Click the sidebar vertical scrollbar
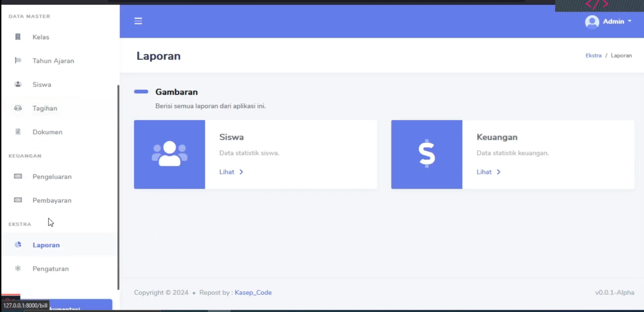This screenshot has height=312, width=644. click(118, 187)
